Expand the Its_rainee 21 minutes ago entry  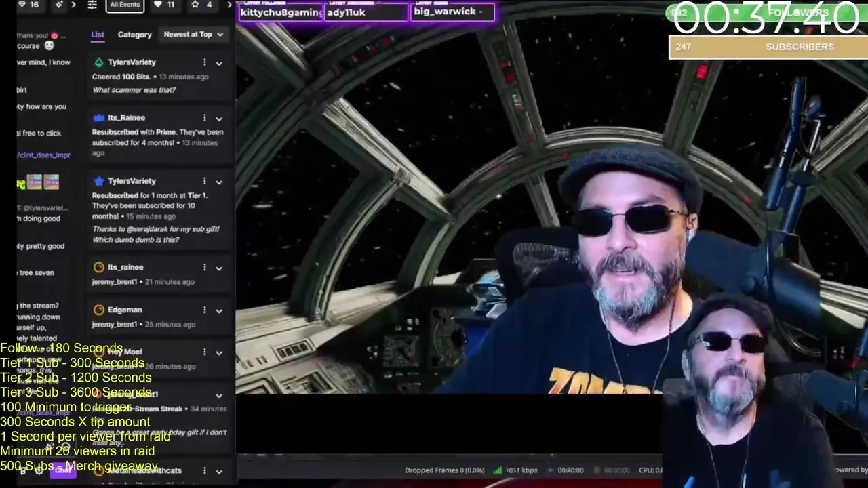219,268
